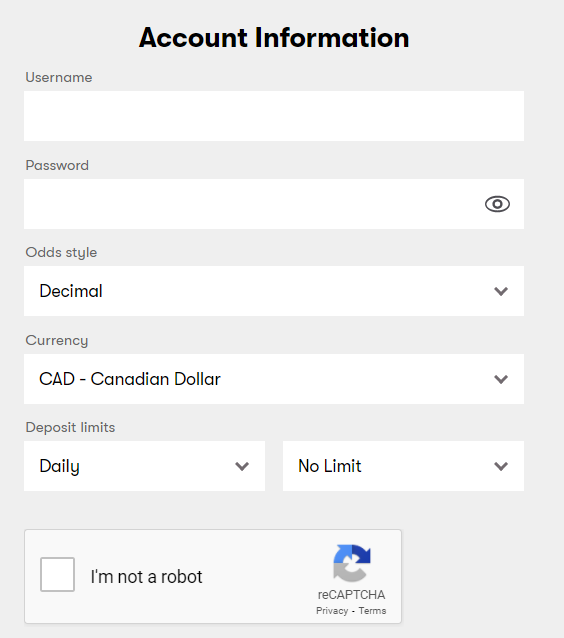564x638 pixels.
Task: Click the Password field label
Action: pyautogui.click(x=57, y=165)
